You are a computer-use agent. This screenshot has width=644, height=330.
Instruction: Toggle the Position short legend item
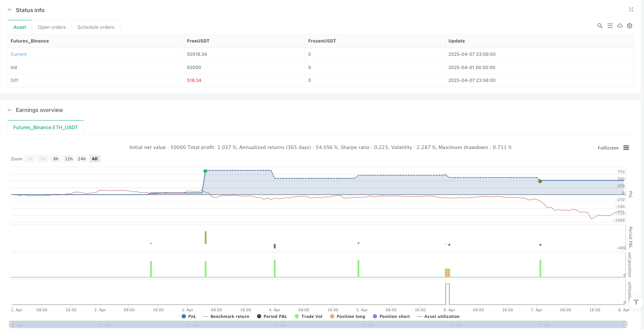coord(391,316)
